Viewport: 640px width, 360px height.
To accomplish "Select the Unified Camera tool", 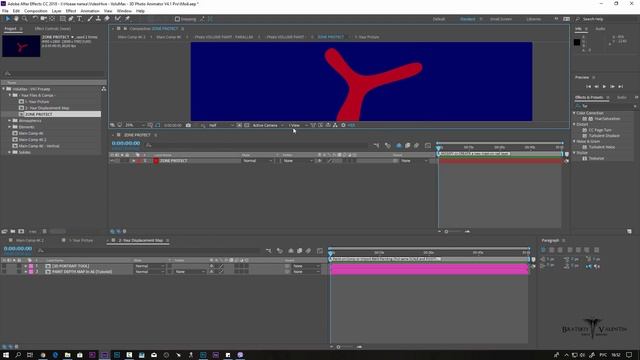I will click(43, 19).
